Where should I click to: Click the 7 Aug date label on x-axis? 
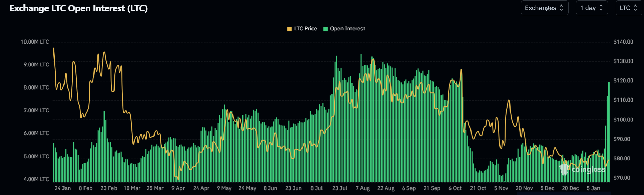(363, 188)
